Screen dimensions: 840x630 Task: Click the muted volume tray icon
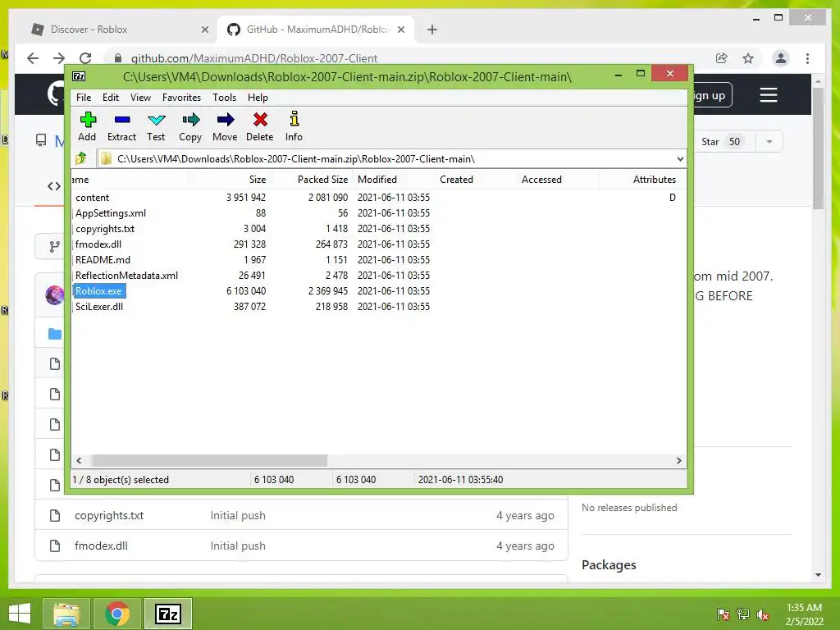tap(762, 614)
